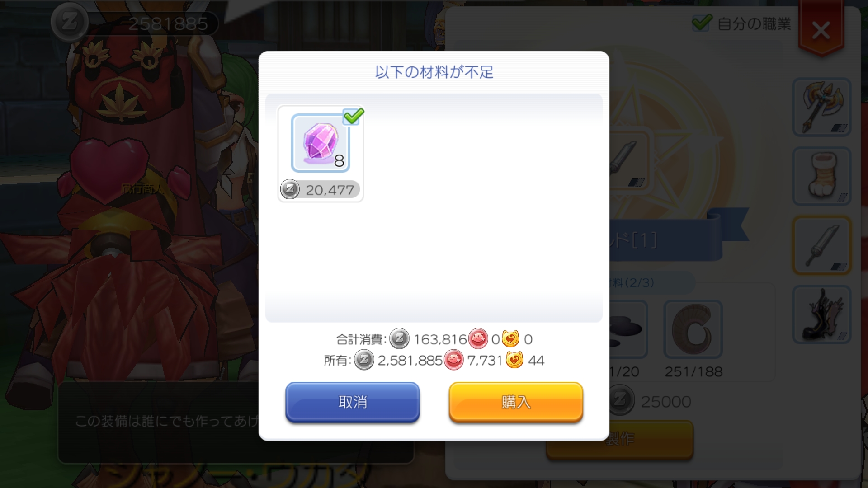Click the 以下の材料が不足 dialog title
The width and height of the screenshot is (868, 488).
(434, 72)
